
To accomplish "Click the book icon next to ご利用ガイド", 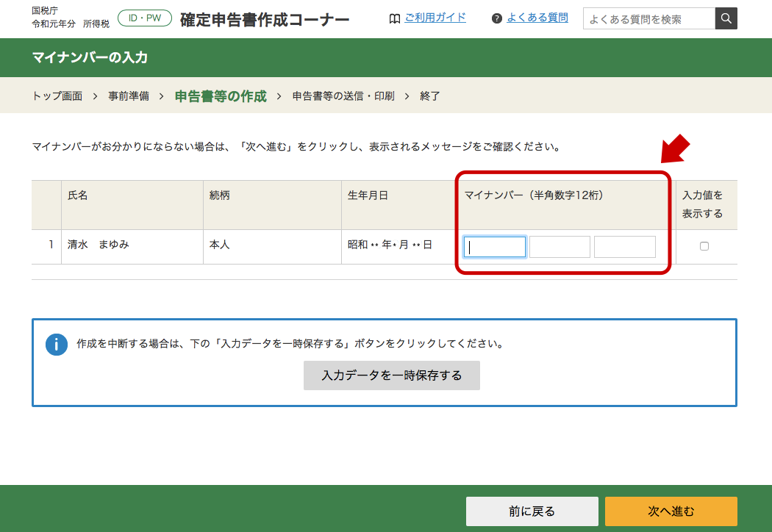I will tap(396, 18).
